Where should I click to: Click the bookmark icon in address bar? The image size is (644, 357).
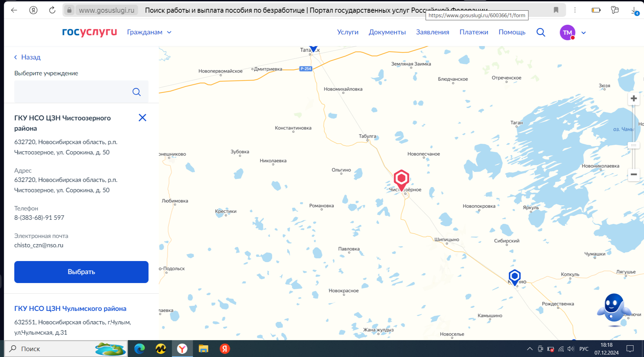tap(556, 10)
